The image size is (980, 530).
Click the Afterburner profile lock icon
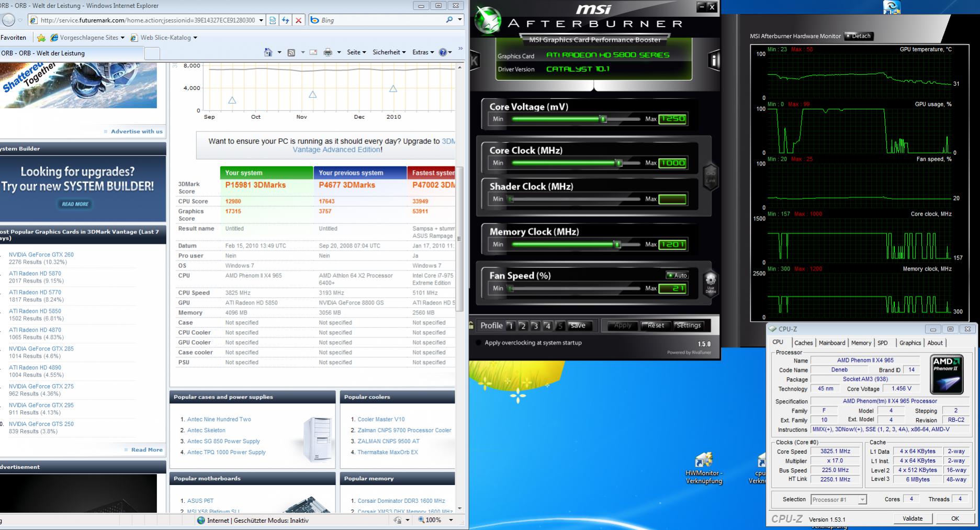click(x=471, y=325)
